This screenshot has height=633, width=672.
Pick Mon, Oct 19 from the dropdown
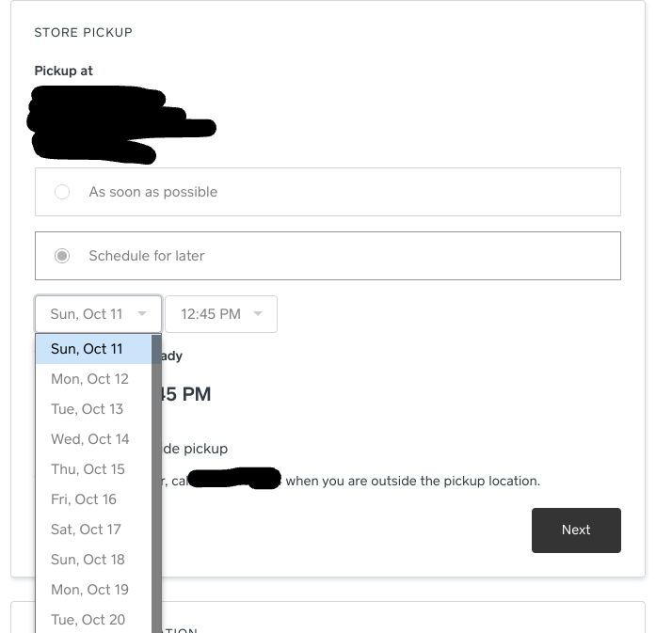89,590
